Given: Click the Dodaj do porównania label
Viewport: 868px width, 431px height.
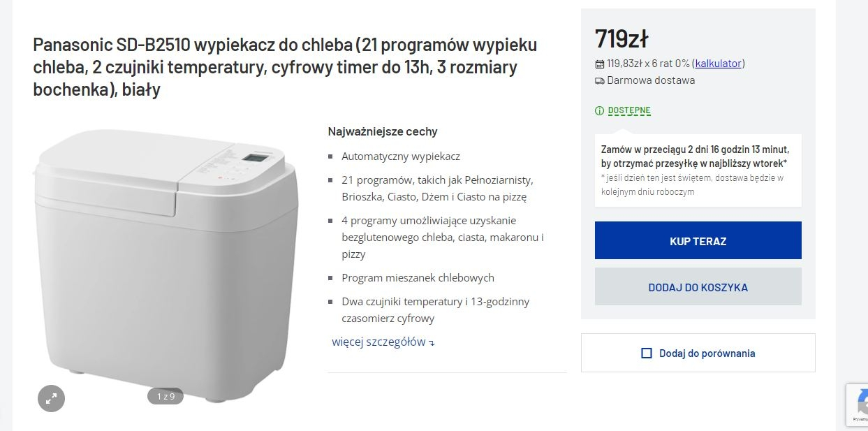Looking at the screenshot, I should 707,353.
